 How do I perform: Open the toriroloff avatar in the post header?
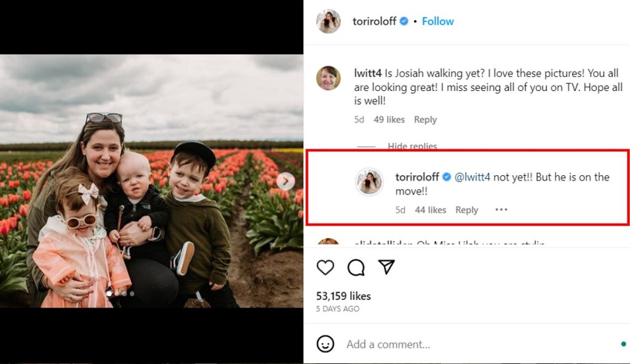pyautogui.click(x=329, y=22)
